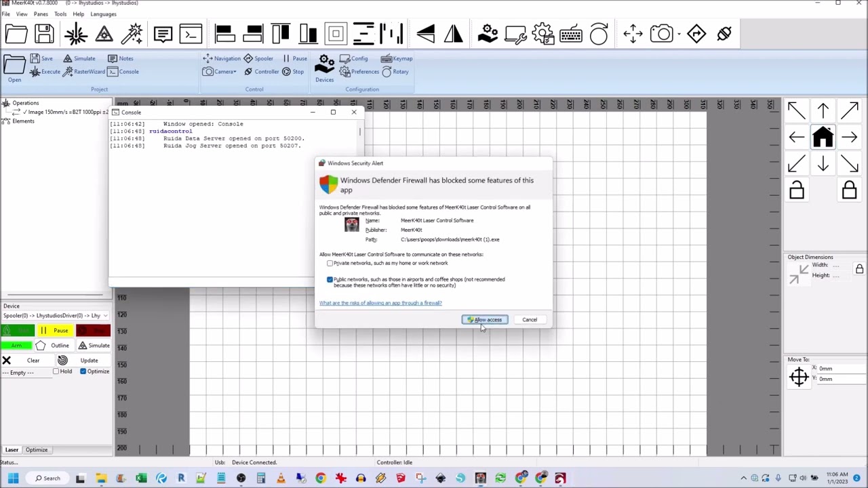The image size is (868, 488).
Task: Click the magic wand RasterWizard icon in top toolbar
Action: point(133,34)
